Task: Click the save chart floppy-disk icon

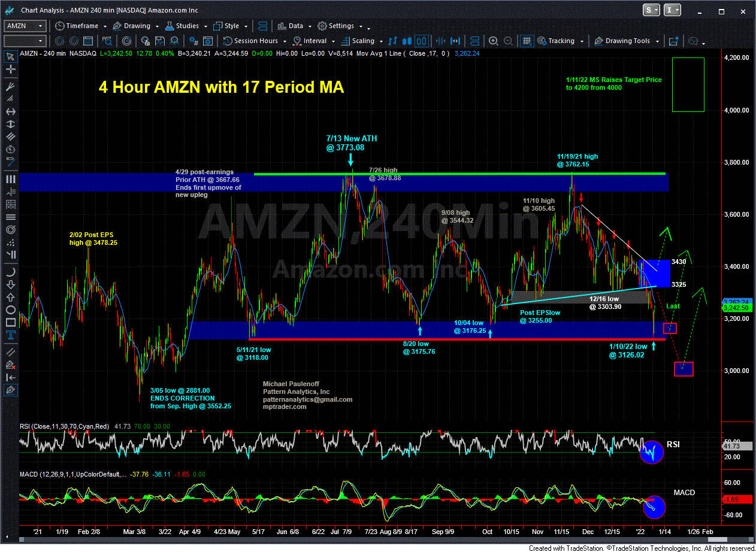Action: tap(160, 41)
